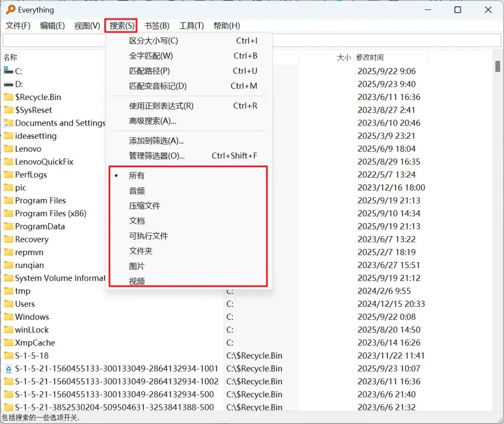This screenshot has width=504, height=424.
Task: Select the LenovoQuickFix folder icon
Action: point(8,162)
